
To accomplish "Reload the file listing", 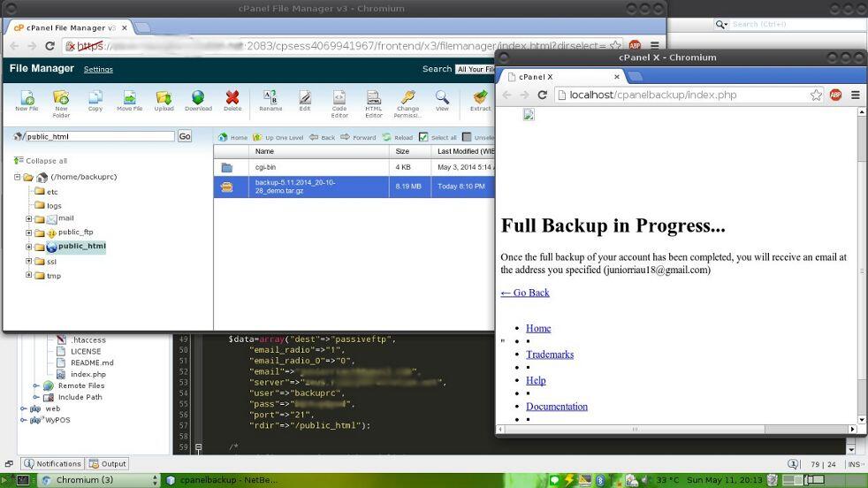I will click(398, 137).
